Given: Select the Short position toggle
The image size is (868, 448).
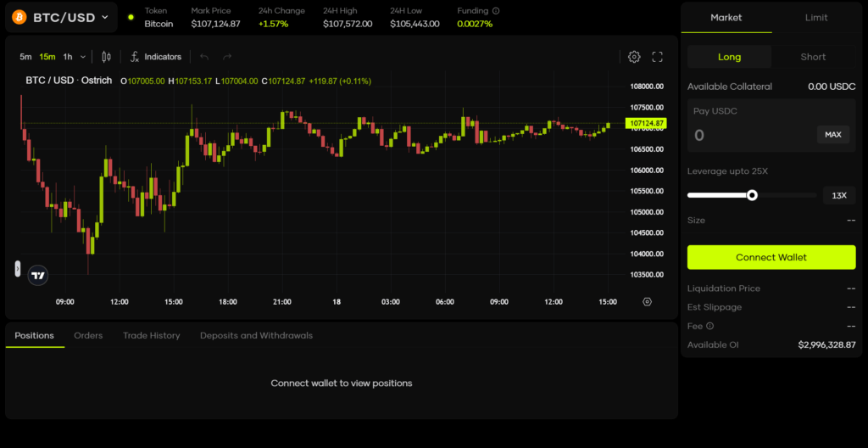Looking at the screenshot, I should [813, 57].
